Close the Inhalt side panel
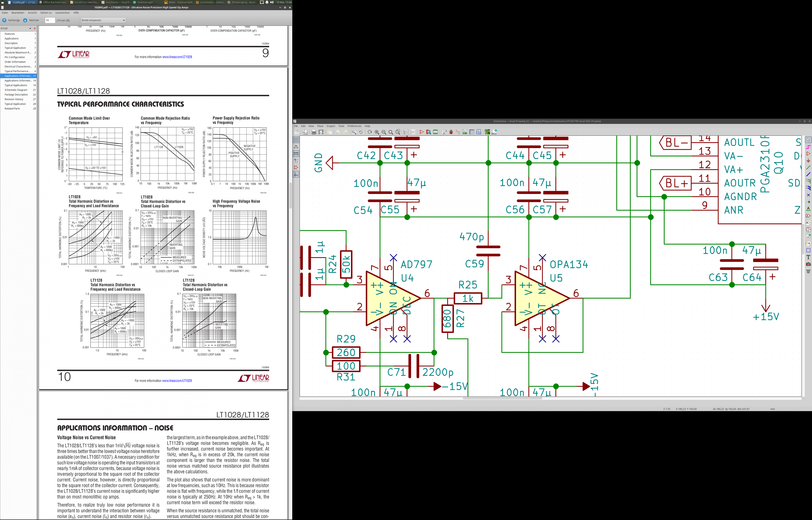Viewport: 812px width, 520px height. [34, 28]
